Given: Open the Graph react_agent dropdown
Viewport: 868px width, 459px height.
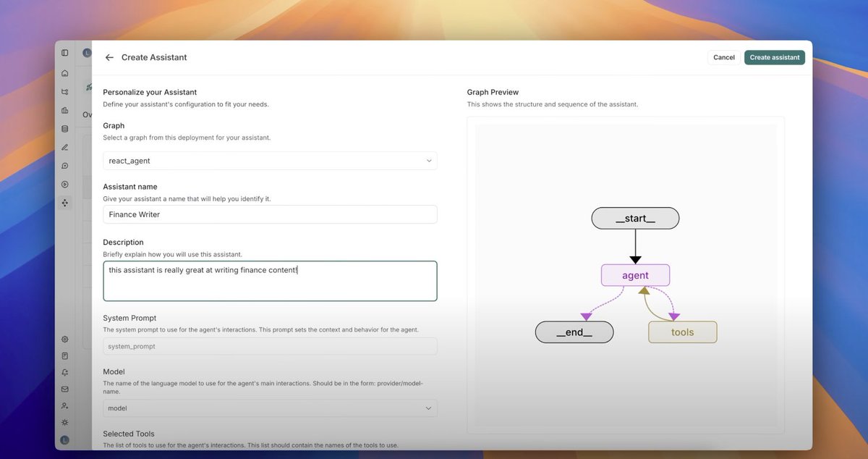Looking at the screenshot, I should pyautogui.click(x=270, y=161).
